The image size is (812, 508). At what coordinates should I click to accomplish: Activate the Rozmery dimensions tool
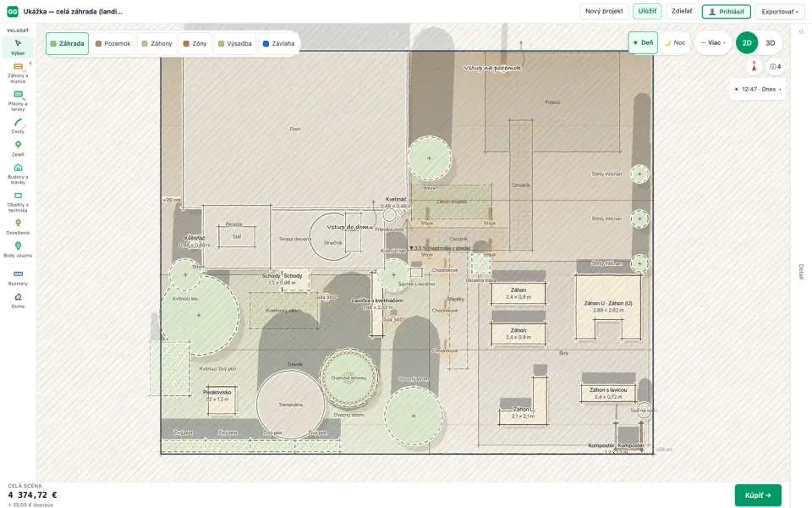(18, 278)
